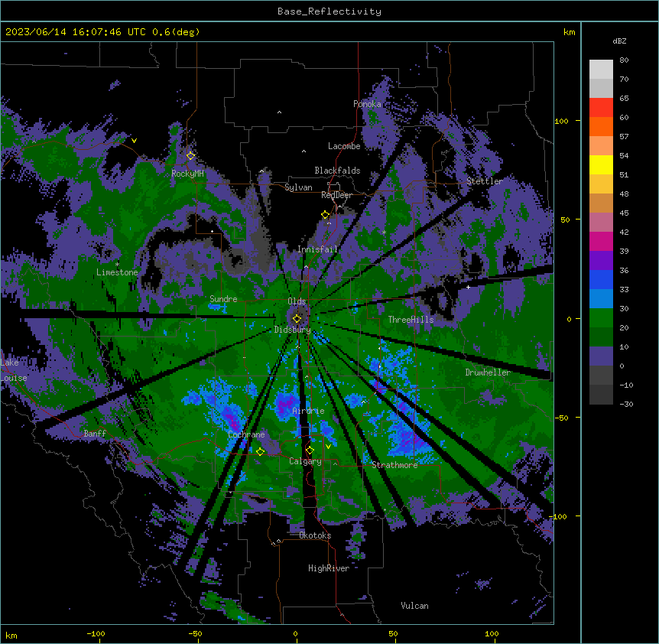Viewport: 659px width, 644px height.
Task: Click the Innisfail city label
Action: pyautogui.click(x=317, y=249)
